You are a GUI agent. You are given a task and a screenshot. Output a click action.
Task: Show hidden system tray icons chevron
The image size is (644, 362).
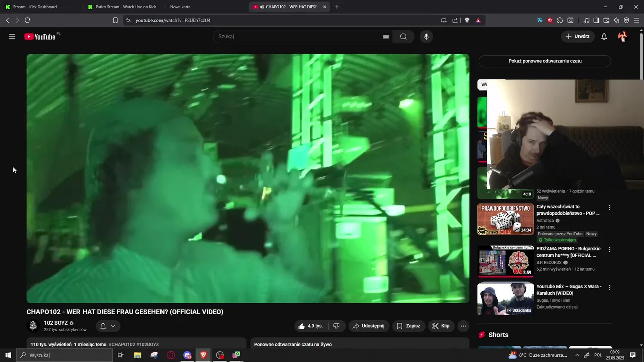pos(577,355)
